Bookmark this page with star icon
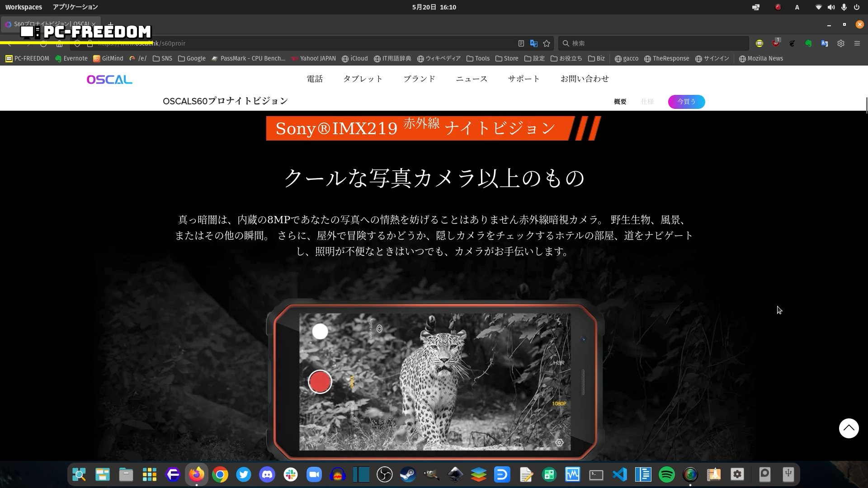Screen dimensions: 868x488 tap(547, 43)
